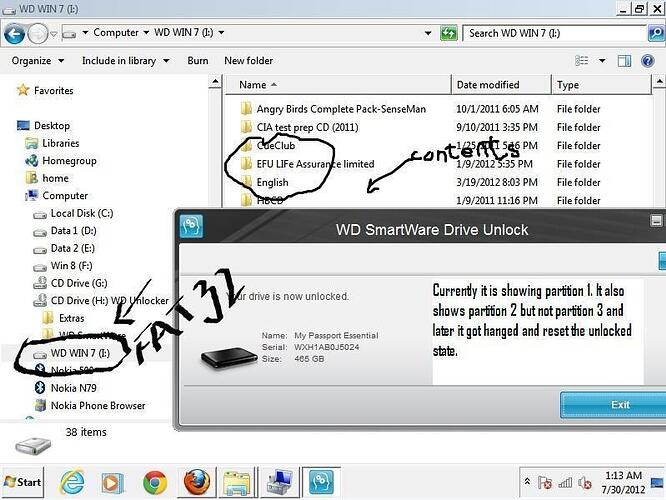This screenshot has height=500, width=666.
Task: Sort by the Date modified column header
Action: [501, 85]
